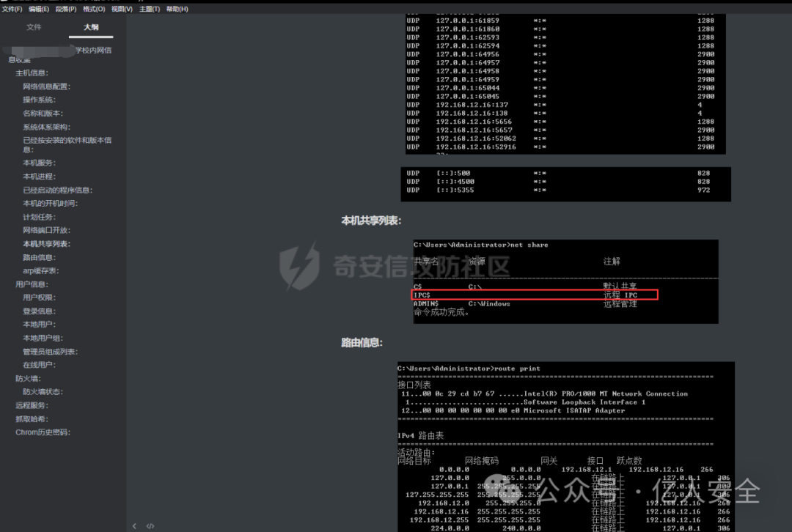
Task: Jump to 本机进程: in outline
Action: (x=39, y=177)
